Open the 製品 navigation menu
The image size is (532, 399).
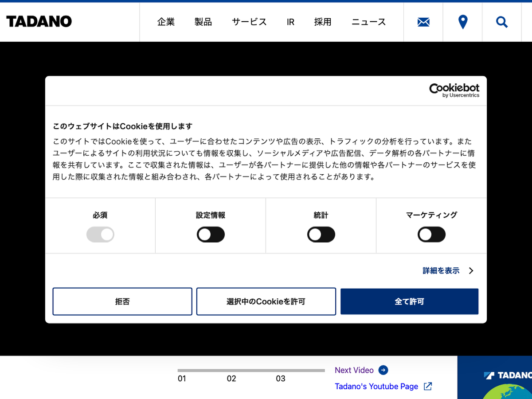pos(203,22)
